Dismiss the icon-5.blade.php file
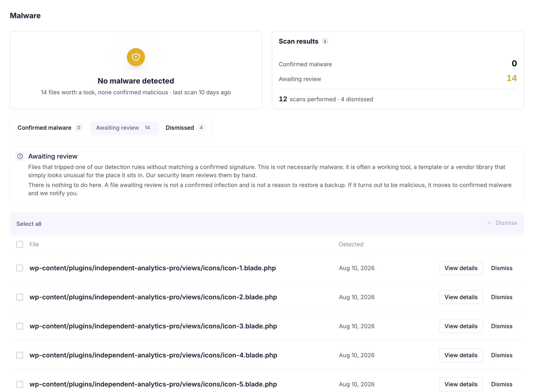The image size is (533, 392). pyautogui.click(x=502, y=384)
